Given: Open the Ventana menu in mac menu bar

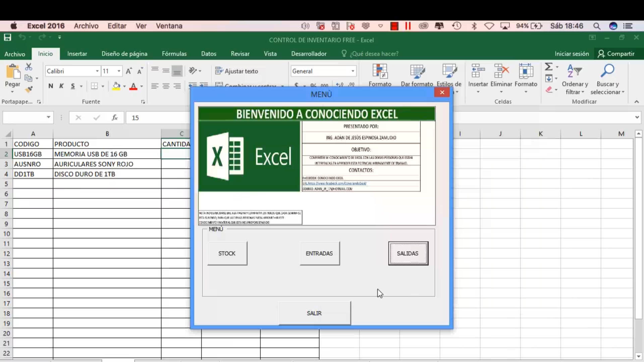Looking at the screenshot, I should pyautogui.click(x=169, y=26).
